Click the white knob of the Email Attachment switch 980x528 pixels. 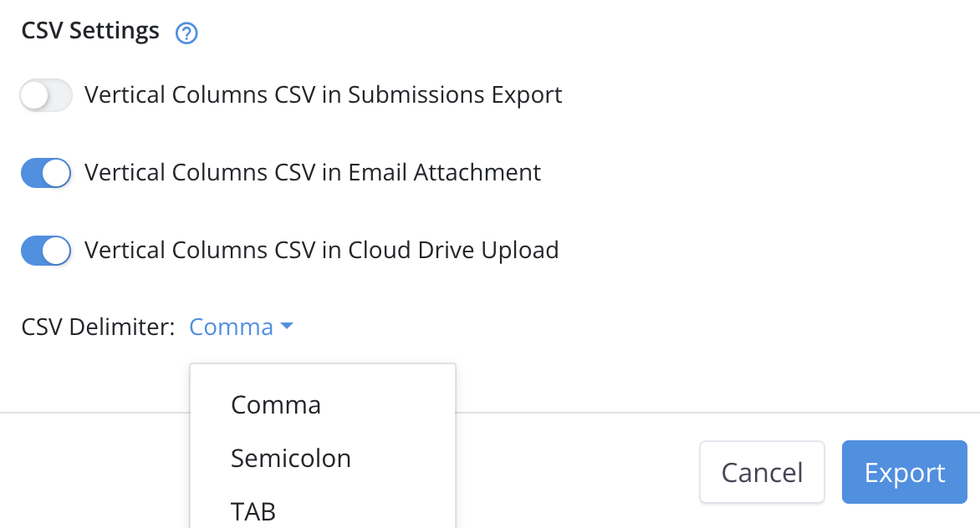[57, 174]
